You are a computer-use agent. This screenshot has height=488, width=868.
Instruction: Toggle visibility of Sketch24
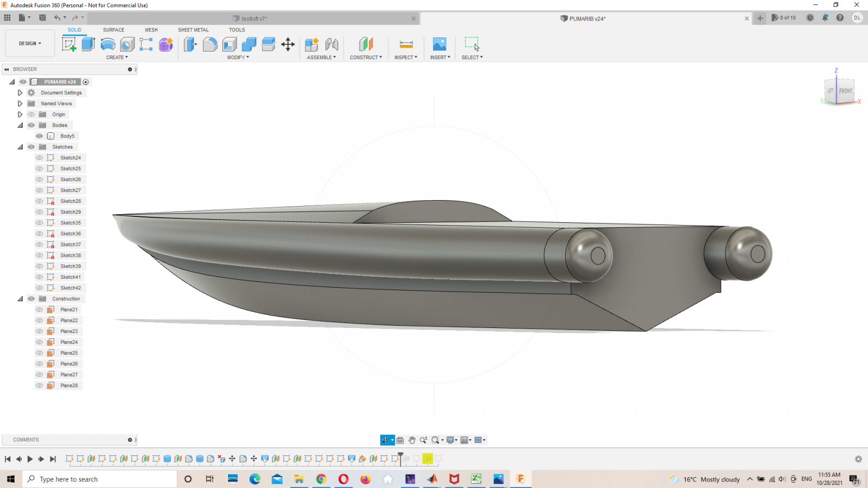pos(40,158)
